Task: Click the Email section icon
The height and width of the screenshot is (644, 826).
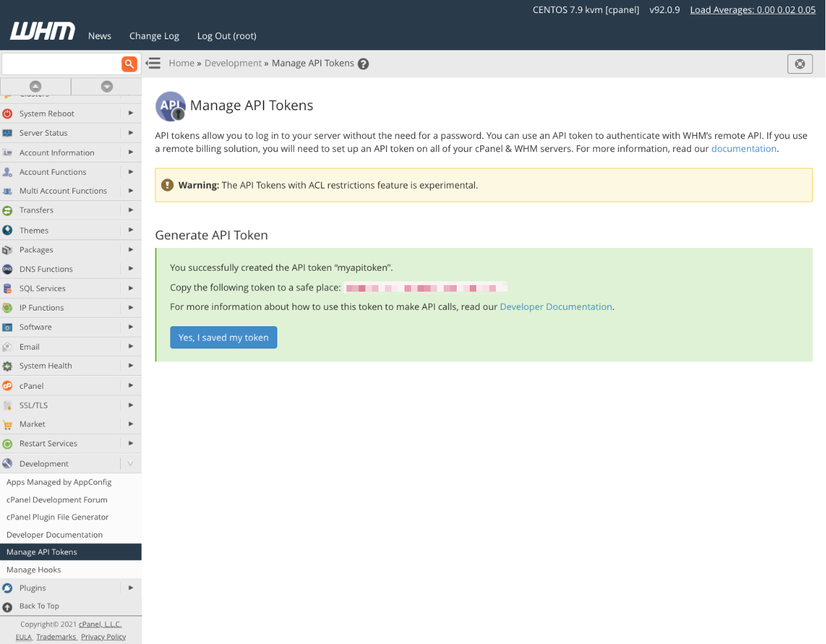Action: pyautogui.click(x=8, y=346)
